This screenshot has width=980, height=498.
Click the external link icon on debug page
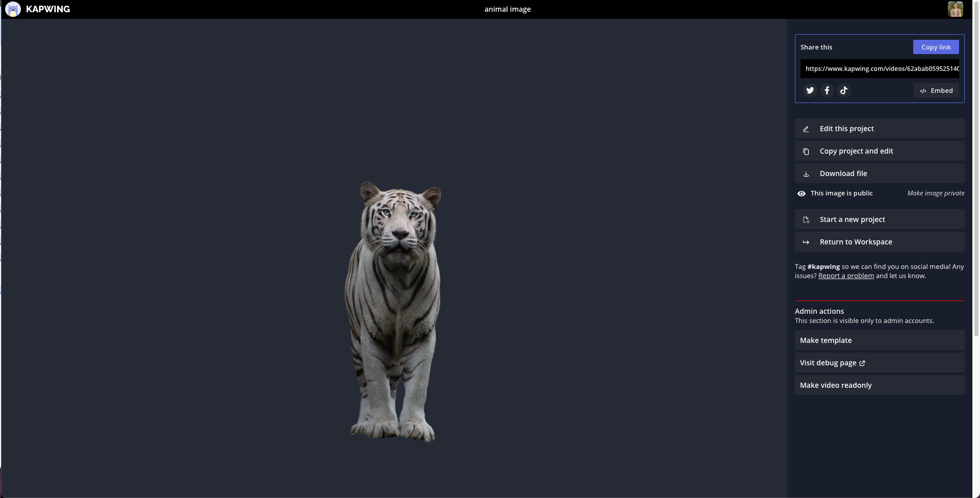[862, 363]
